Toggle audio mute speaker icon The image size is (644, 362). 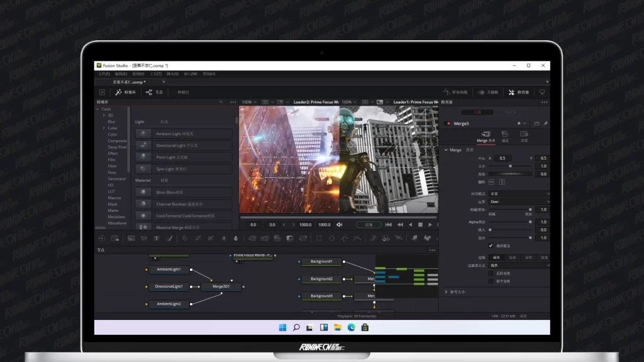[340, 224]
